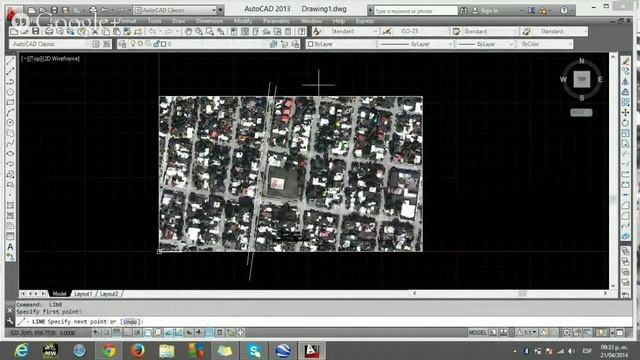The image size is (640, 360).
Task: Open Google Chrome from taskbar
Action: 109,350
